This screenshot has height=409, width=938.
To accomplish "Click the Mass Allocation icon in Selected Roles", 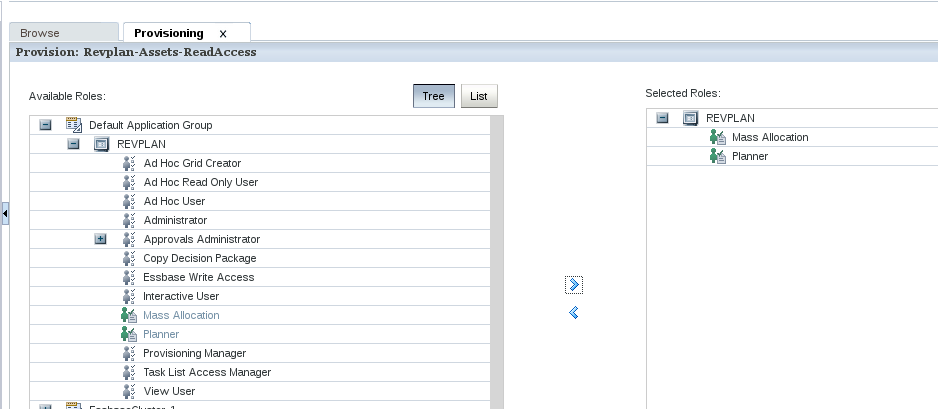I will click(x=717, y=138).
